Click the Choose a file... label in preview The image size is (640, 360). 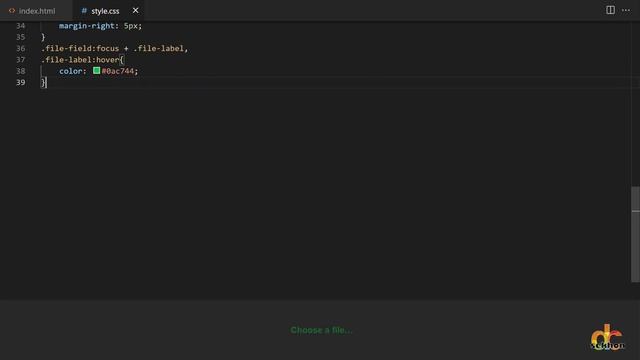tap(321, 330)
